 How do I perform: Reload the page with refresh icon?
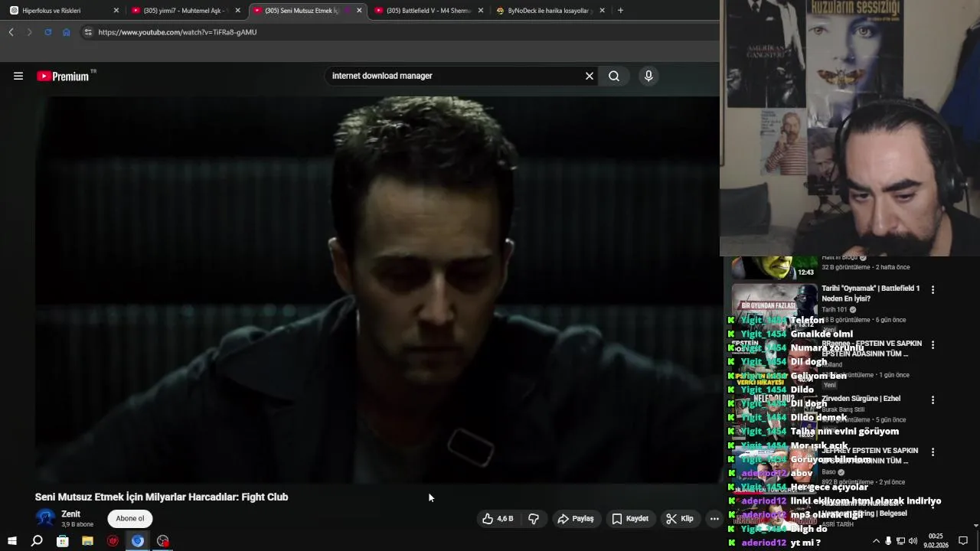coord(47,32)
